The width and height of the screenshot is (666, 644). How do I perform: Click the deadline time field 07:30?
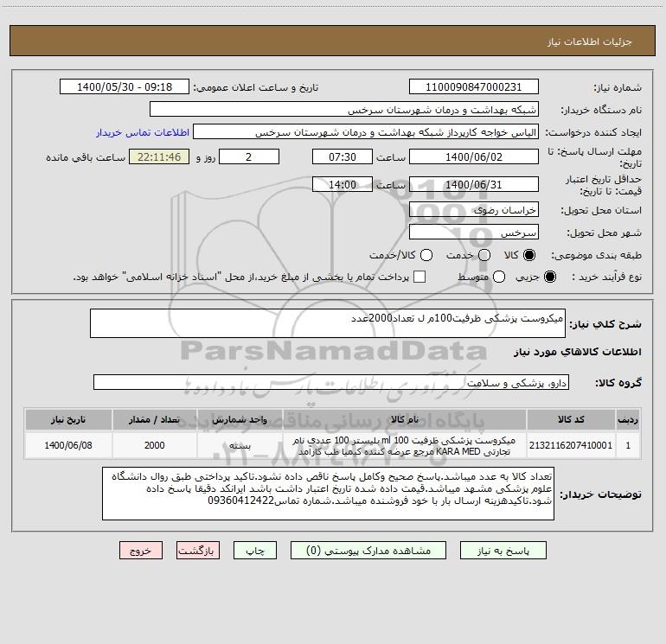[343, 156]
